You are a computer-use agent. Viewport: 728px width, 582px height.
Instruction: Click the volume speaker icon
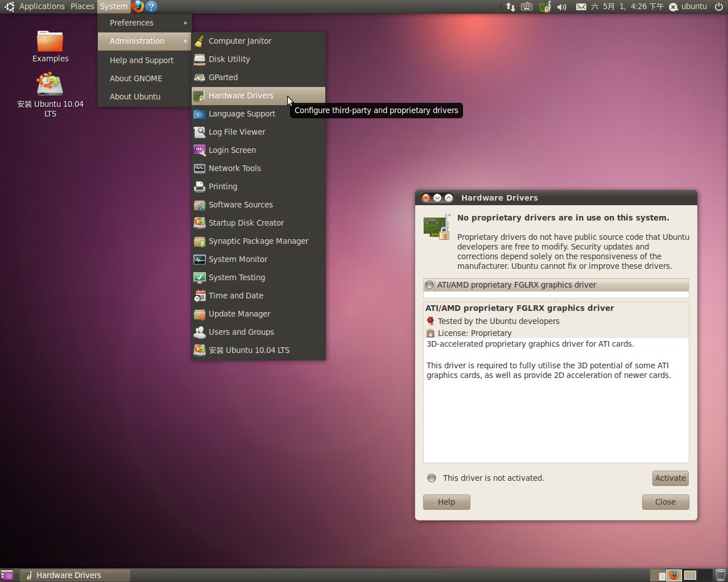(x=562, y=7)
